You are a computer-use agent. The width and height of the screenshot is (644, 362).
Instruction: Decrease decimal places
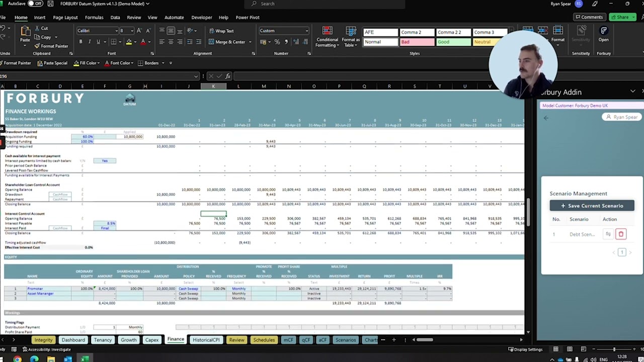click(305, 42)
